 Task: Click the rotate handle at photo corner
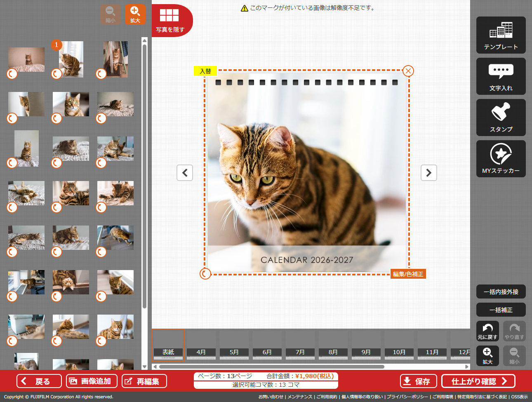[205, 274]
